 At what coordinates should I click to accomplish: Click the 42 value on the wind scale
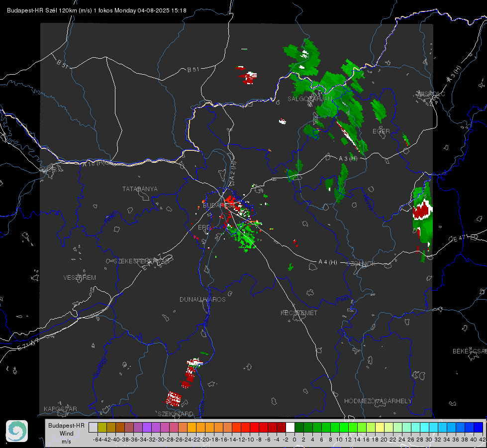tap(482, 440)
